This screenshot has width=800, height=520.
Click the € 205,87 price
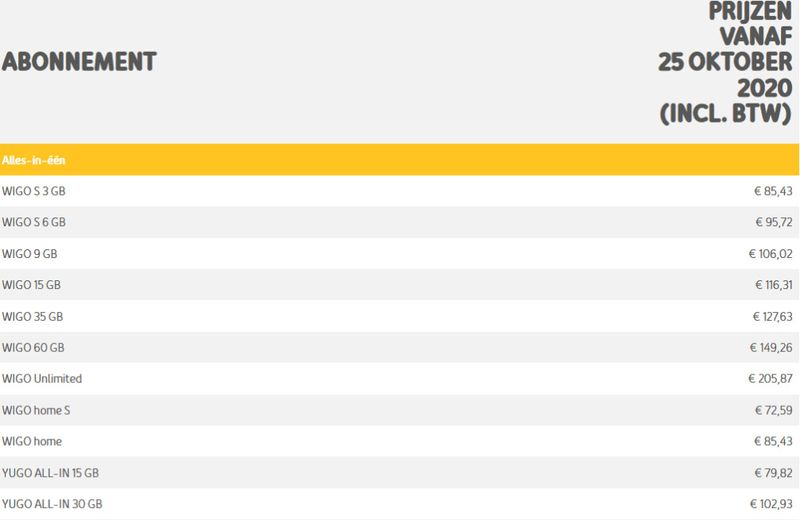(770, 379)
